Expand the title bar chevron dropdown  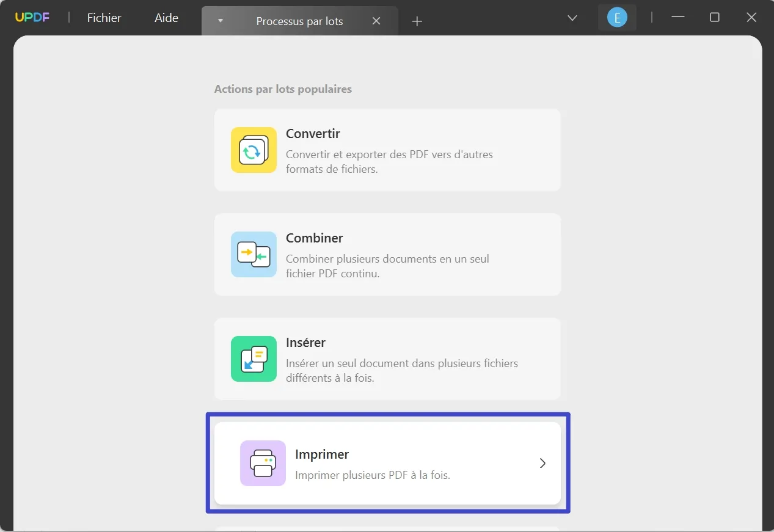[x=572, y=18]
